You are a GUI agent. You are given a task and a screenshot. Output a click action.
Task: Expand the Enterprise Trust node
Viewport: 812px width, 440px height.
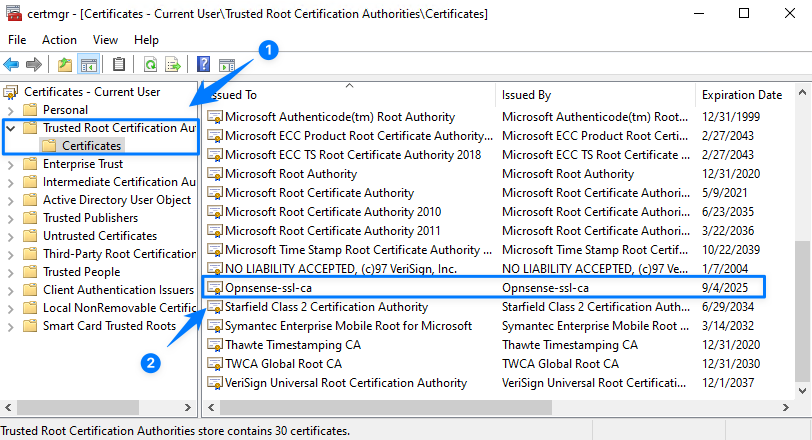point(10,165)
